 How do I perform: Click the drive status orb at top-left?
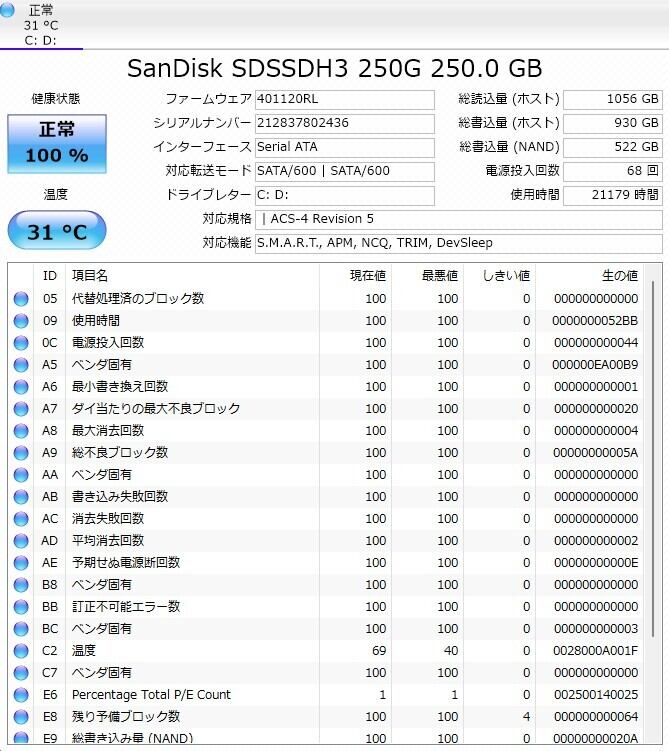[9, 11]
